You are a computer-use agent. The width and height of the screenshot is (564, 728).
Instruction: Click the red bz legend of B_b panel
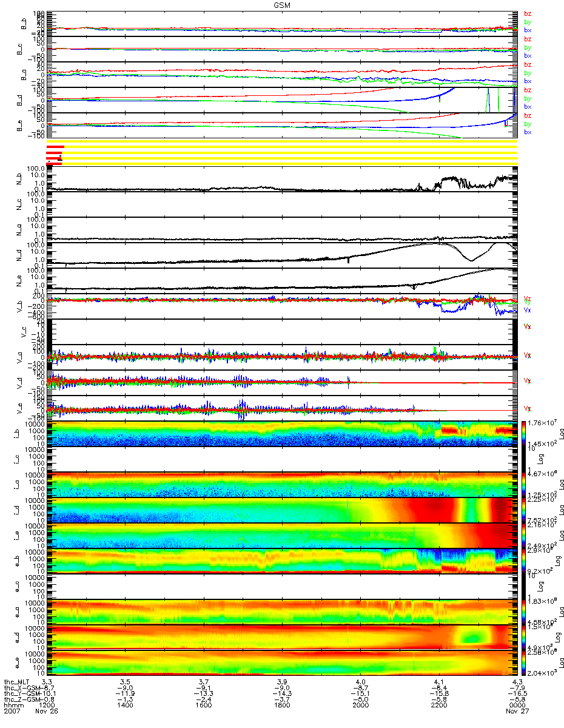tap(528, 14)
